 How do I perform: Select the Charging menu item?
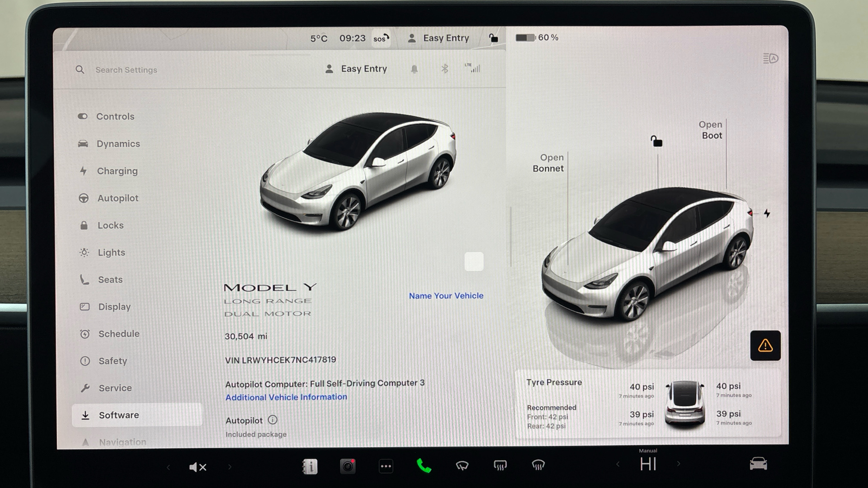tap(117, 171)
